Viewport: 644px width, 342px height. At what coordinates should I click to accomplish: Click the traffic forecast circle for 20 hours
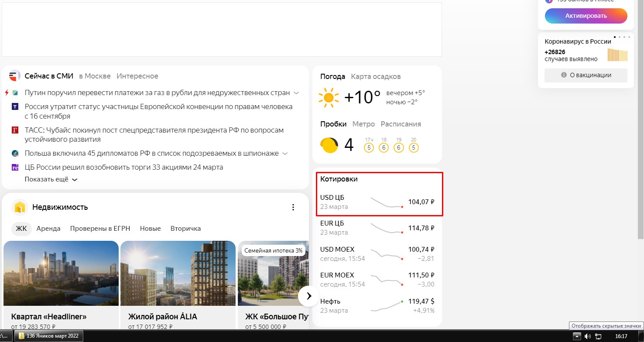414,148
